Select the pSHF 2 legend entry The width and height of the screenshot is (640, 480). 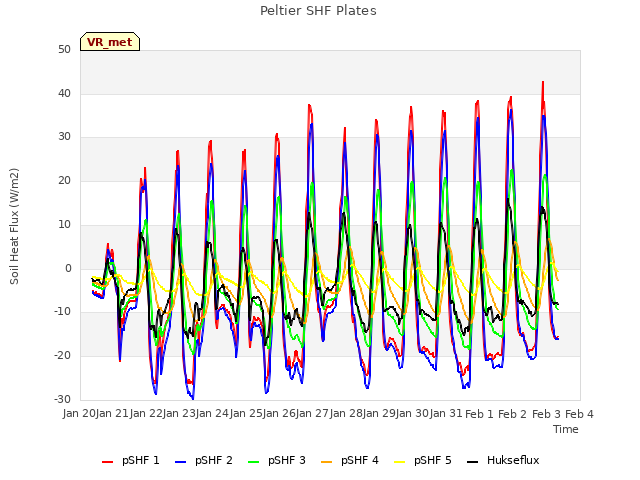pyautogui.click(x=204, y=460)
